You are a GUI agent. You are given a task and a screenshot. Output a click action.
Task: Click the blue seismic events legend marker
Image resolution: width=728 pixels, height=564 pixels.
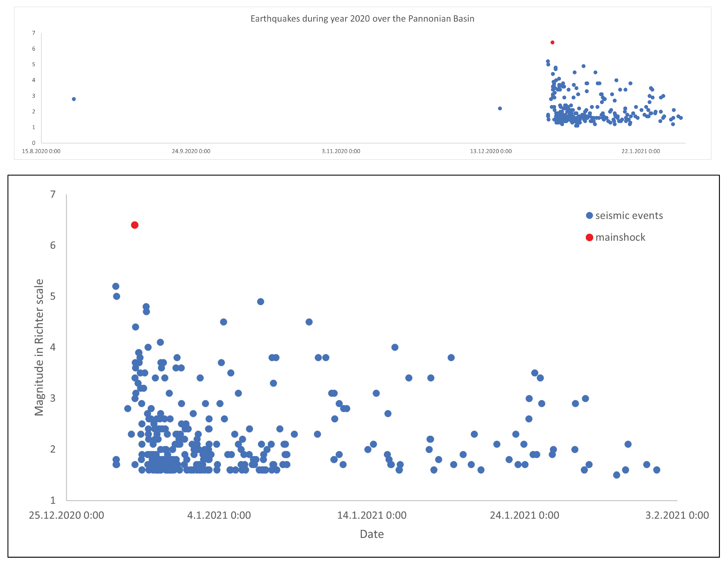589,216
